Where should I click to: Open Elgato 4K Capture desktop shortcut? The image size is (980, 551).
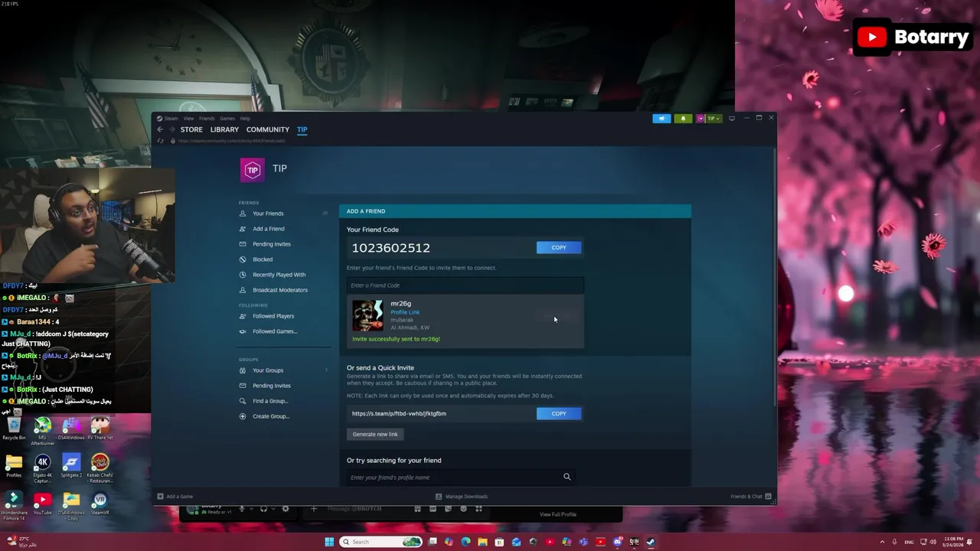(42, 468)
